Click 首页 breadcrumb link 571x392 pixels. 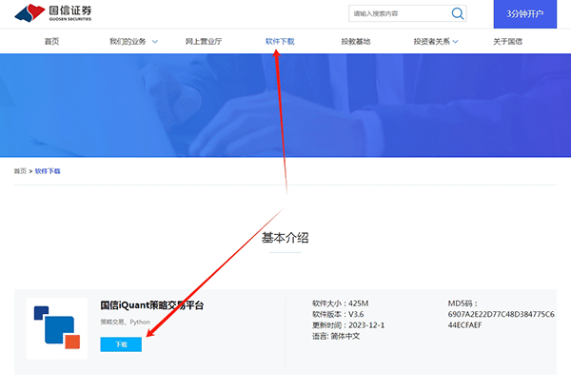20,171
